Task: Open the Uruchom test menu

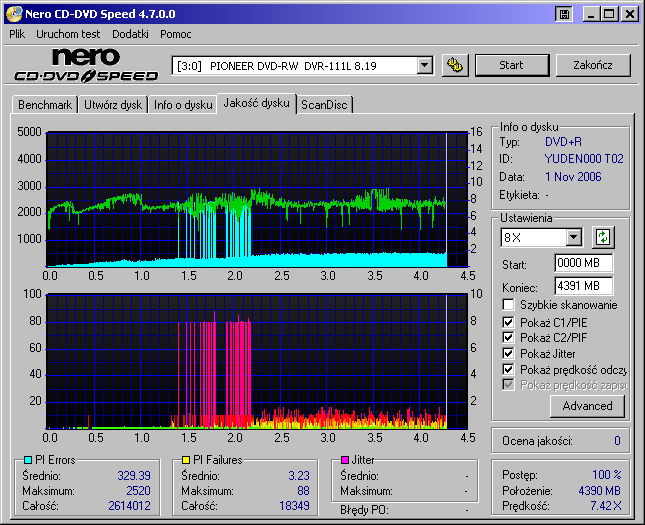Action: coord(68,34)
